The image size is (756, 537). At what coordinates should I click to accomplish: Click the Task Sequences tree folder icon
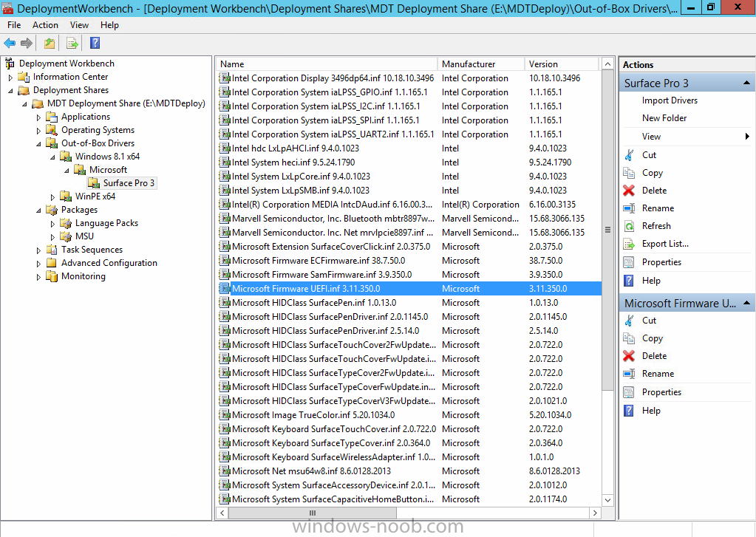point(52,250)
